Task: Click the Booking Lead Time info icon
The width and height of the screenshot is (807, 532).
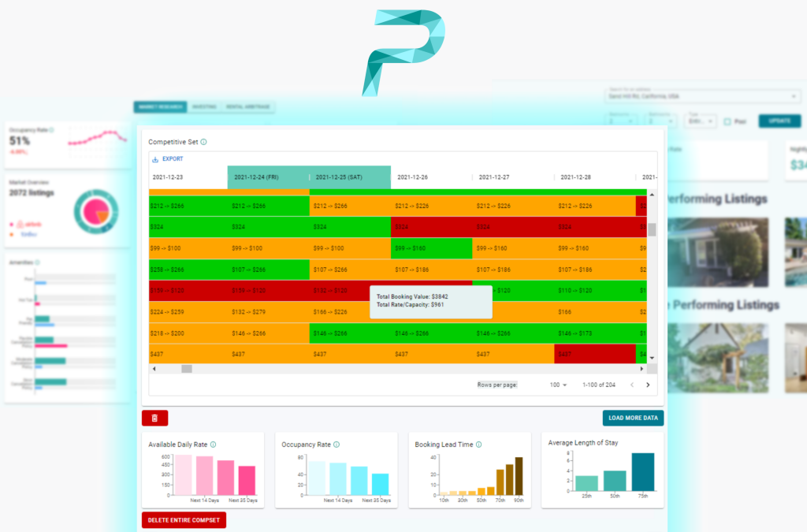Action: [478, 445]
